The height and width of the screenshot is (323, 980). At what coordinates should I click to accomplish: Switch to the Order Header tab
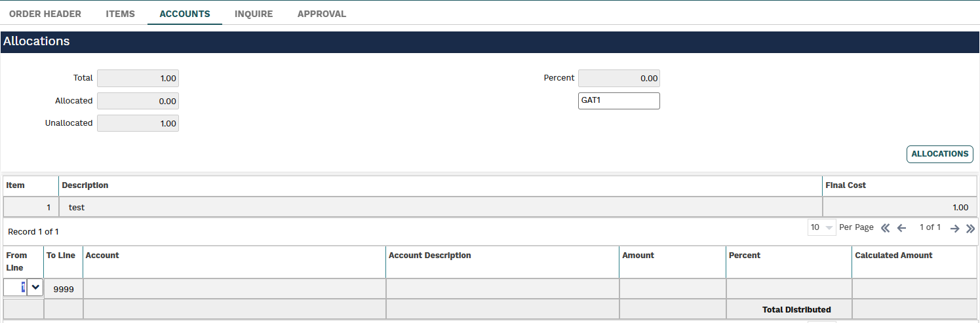[x=45, y=14]
